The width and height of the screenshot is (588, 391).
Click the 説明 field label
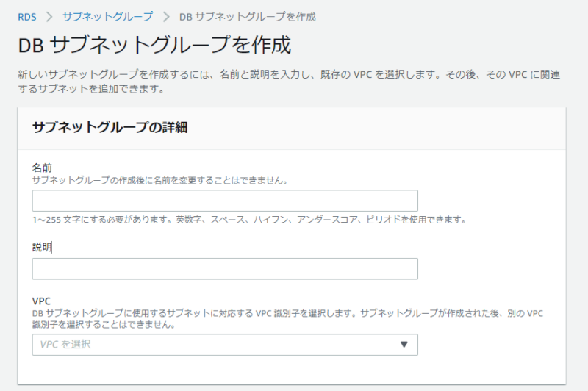pos(42,247)
